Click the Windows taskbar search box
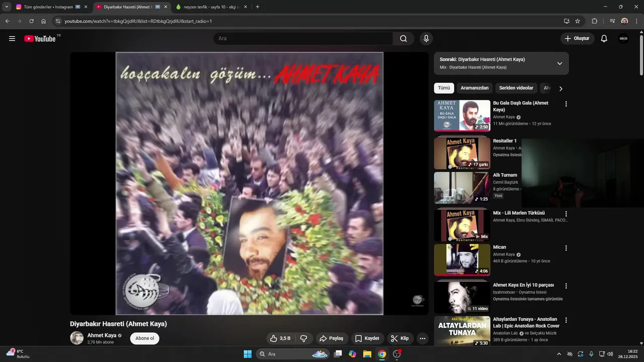 293,354
